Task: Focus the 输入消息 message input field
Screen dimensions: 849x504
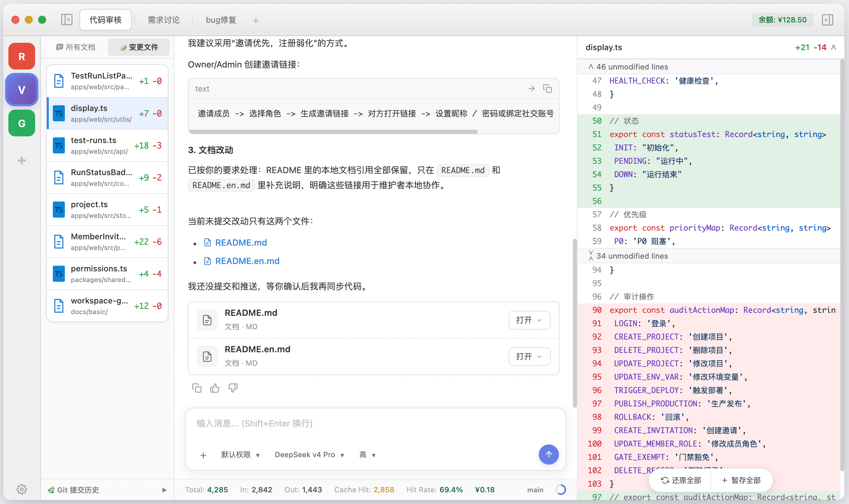Action: tap(375, 424)
